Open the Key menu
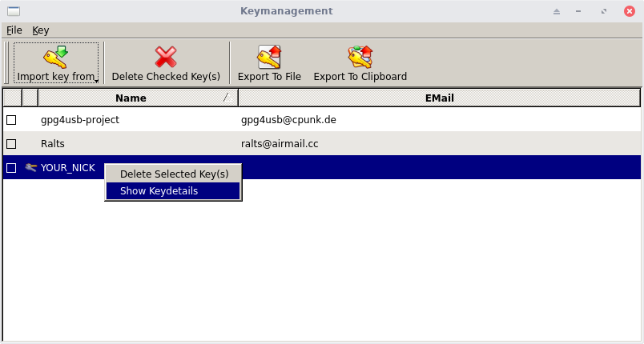The height and width of the screenshot is (344, 644). [41, 30]
